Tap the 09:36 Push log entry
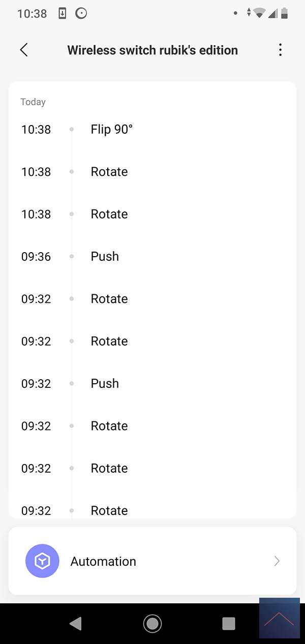305x644 pixels. click(x=105, y=256)
